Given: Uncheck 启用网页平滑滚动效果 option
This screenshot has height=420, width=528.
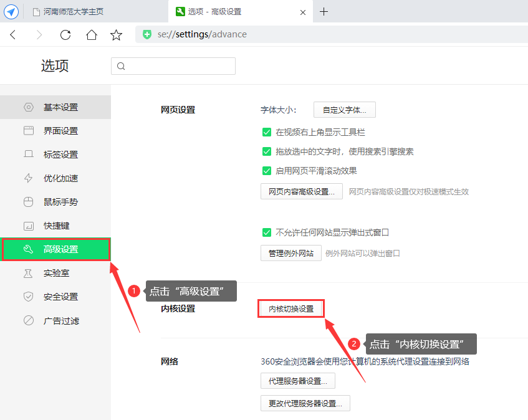Looking at the screenshot, I should click(267, 171).
